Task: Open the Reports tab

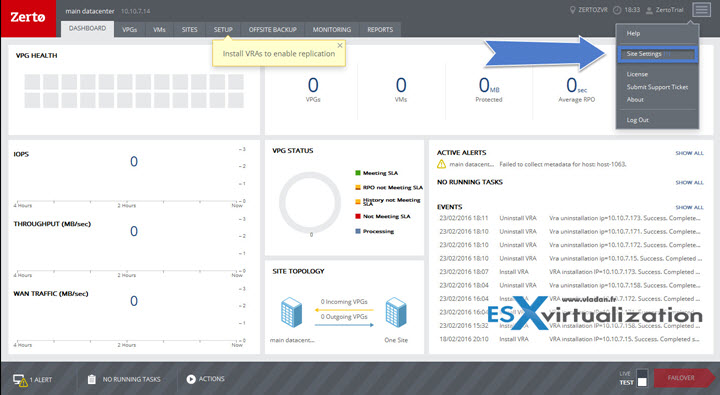Action: coord(380,29)
